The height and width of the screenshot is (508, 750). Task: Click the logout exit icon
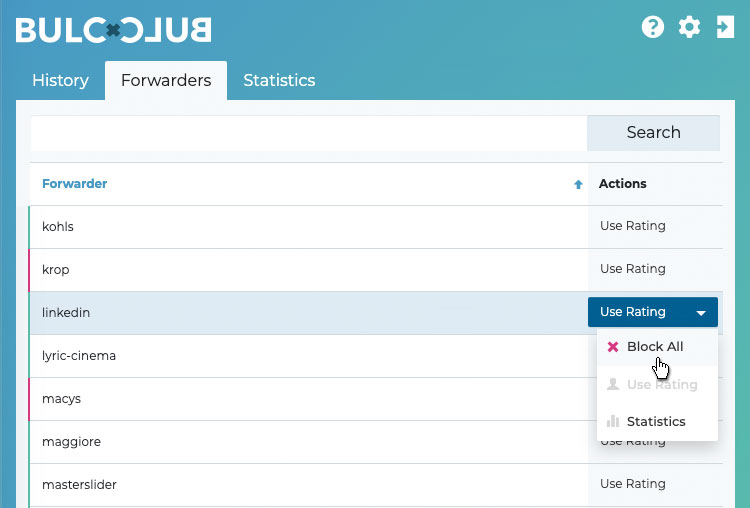[x=725, y=27]
